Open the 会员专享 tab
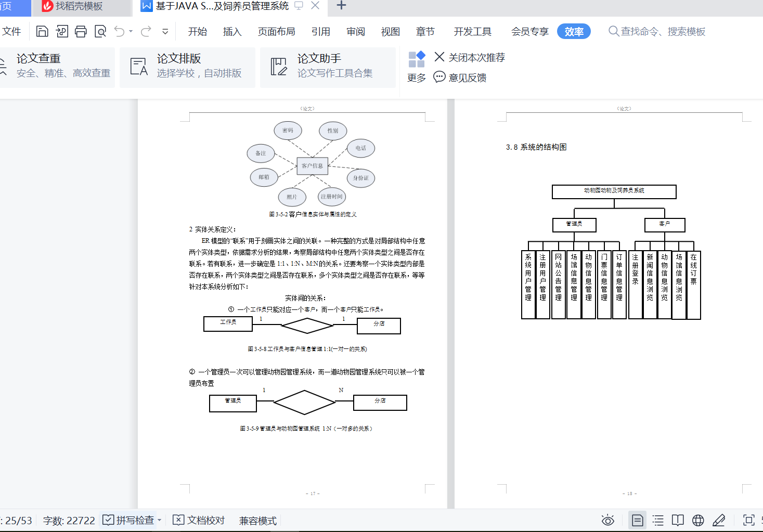The image size is (763, 532). click(530, 32)
